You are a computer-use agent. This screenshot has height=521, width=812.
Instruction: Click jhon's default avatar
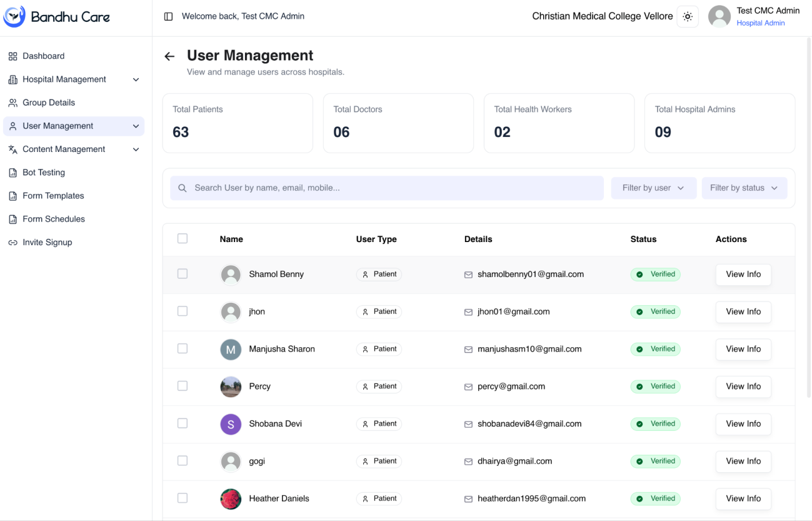point(231,312)
